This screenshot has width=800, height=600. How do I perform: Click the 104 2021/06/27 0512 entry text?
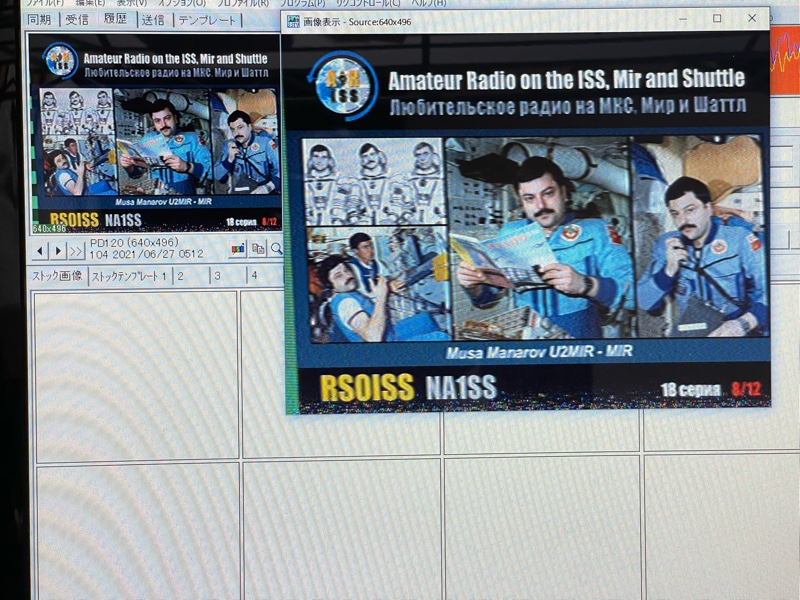click(x=146, y=254)
